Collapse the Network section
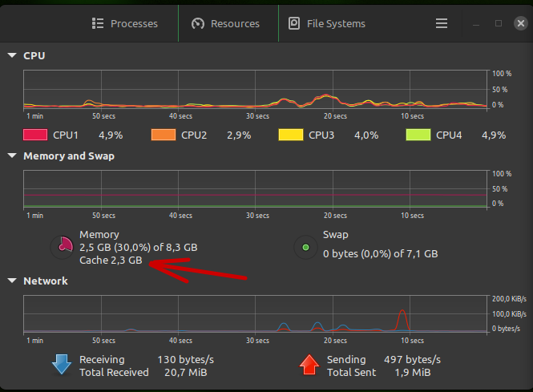The width and height of the screenshot is (533, 392). [12, 281]
